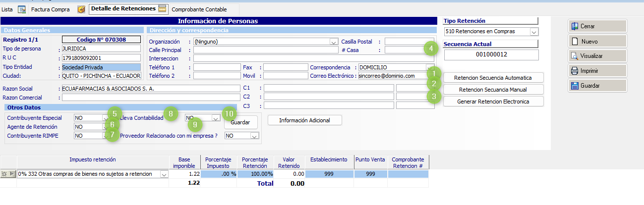
Task: Select the Detalle de Retenciones tab
Action: (122, 9)
